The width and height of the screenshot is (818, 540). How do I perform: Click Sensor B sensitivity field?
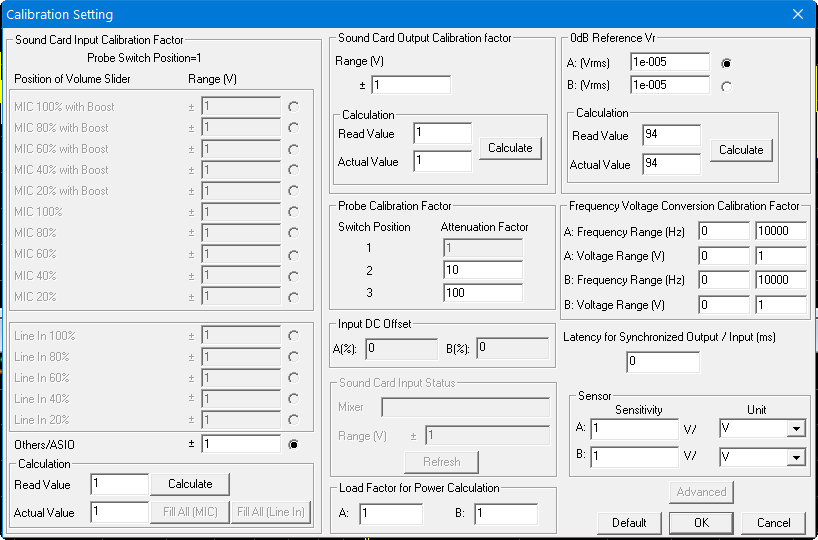[x=635, y=457]
